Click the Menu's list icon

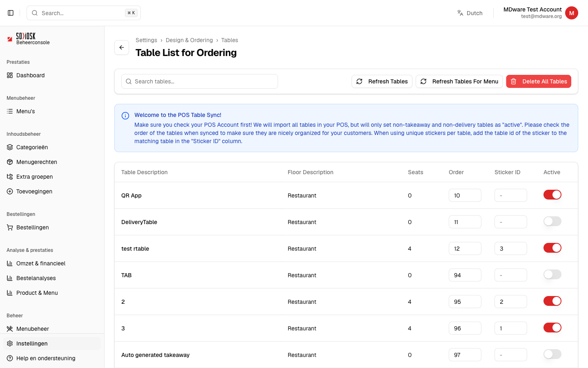tap(10, 111)
